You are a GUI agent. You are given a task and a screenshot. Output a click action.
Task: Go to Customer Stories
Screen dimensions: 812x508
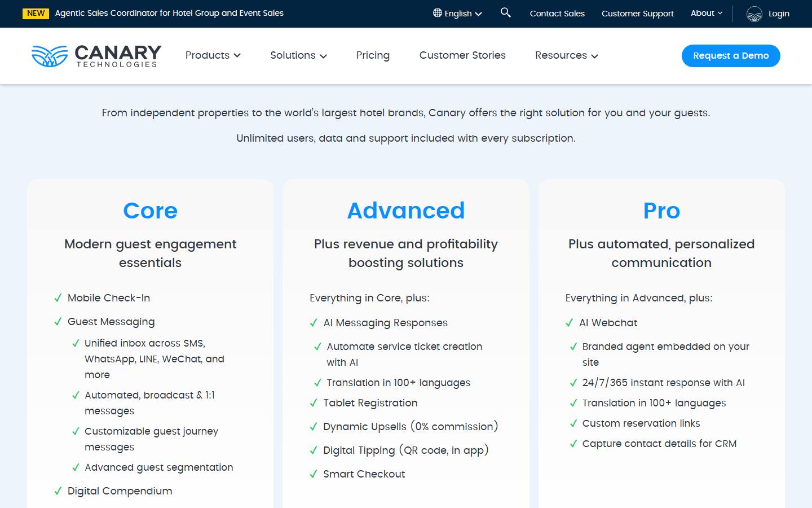[462, 55]
